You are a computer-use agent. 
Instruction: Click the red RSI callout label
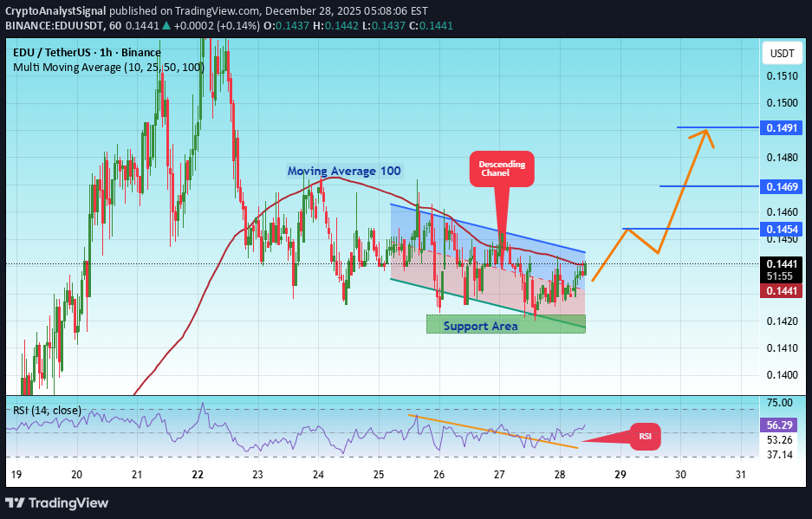tap(645, 437)
